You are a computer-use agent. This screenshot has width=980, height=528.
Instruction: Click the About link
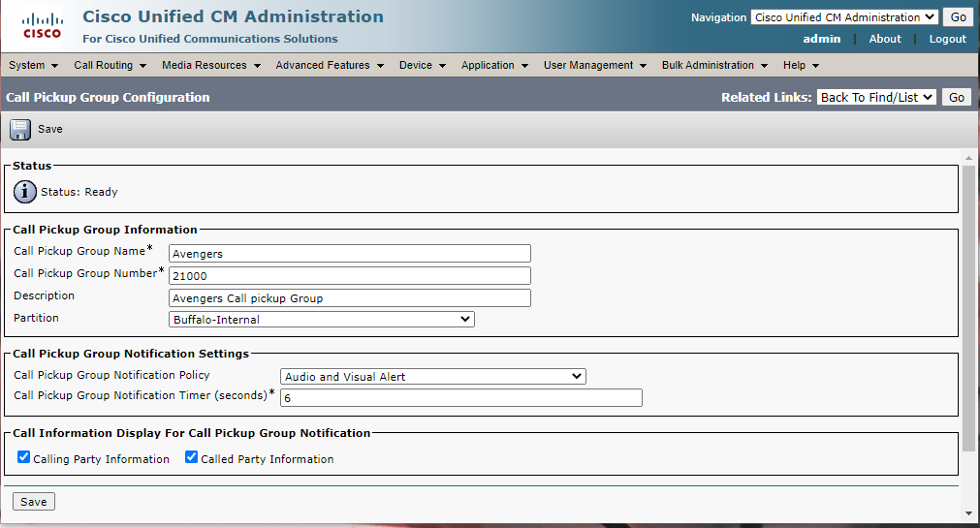[x=885, y=39]
